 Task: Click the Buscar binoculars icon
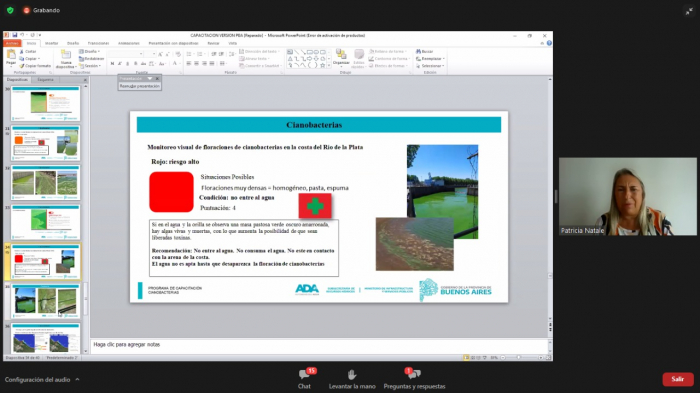(x=418, y=51)
